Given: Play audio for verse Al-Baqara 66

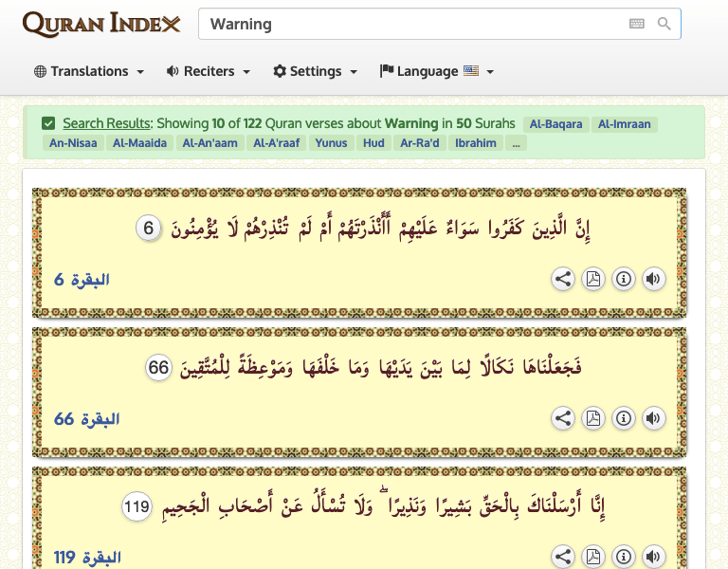Looking at the screenshot, I should click(653, 418).
